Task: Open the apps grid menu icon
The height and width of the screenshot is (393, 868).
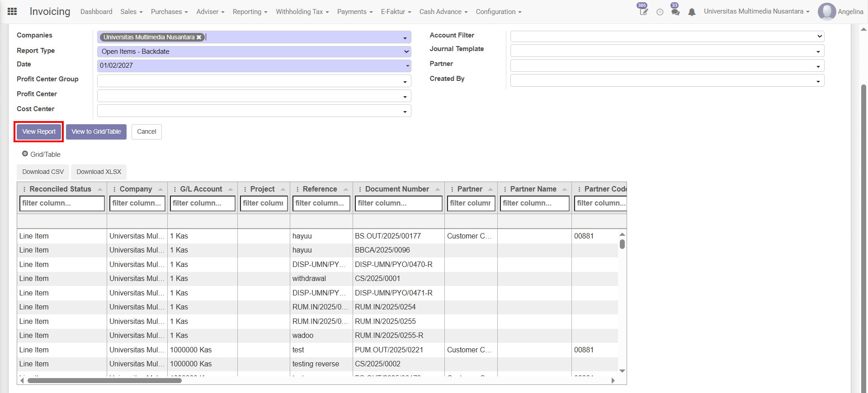Action: (12, 12)
